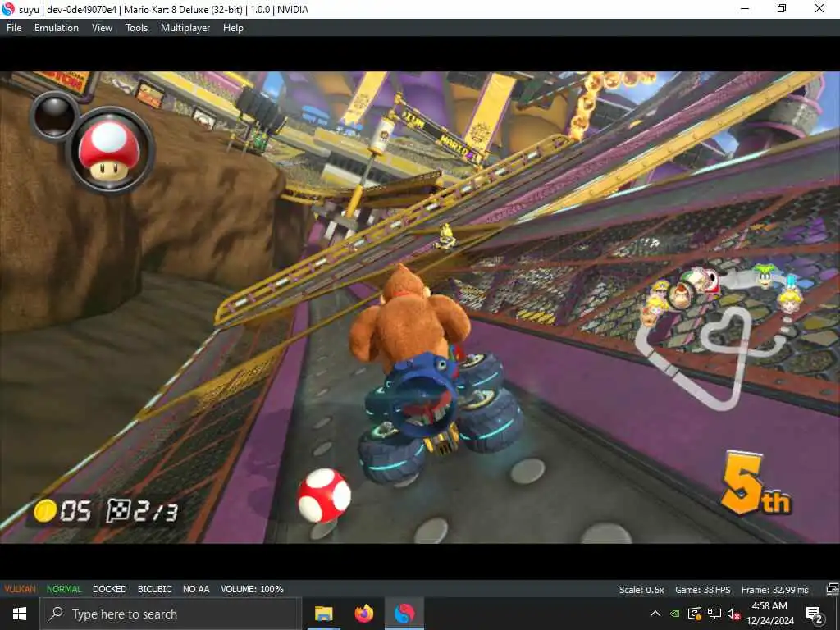Click the empty secondary item slot
840x630 pixels.
click(54, 115)
